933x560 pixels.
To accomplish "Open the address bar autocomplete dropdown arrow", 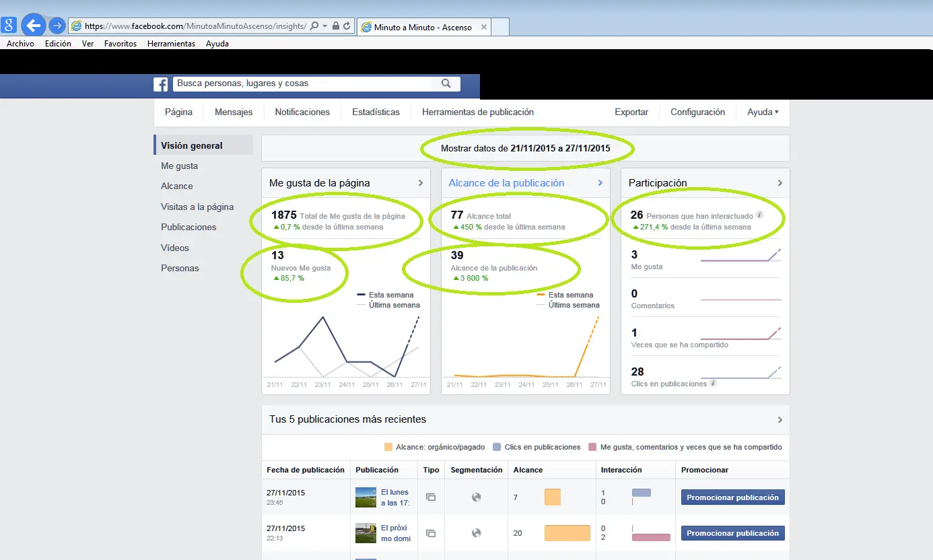I will (x=325, y=26).
